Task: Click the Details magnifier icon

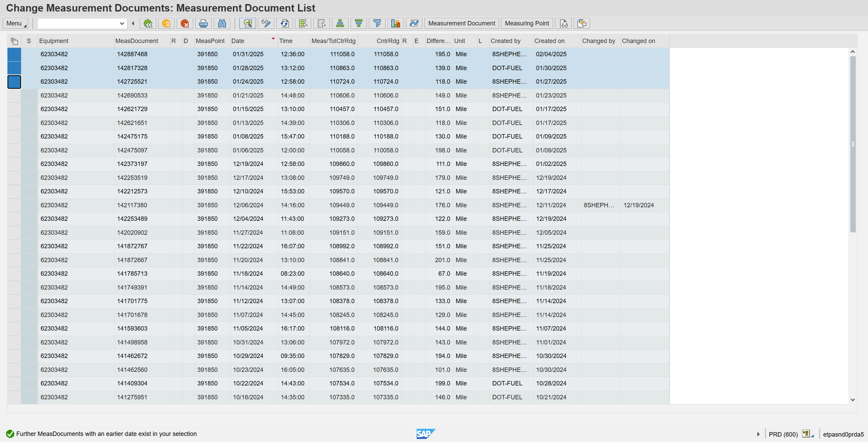Action: [248, 23]
